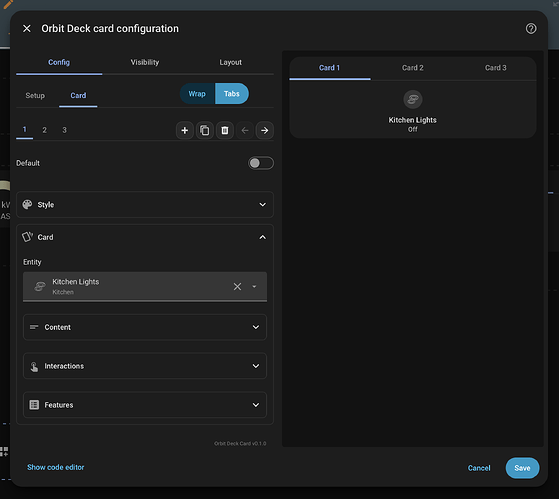559x499 pixels.
Task: Click the cards icon in the Card section
Action: tap(27, 237)
